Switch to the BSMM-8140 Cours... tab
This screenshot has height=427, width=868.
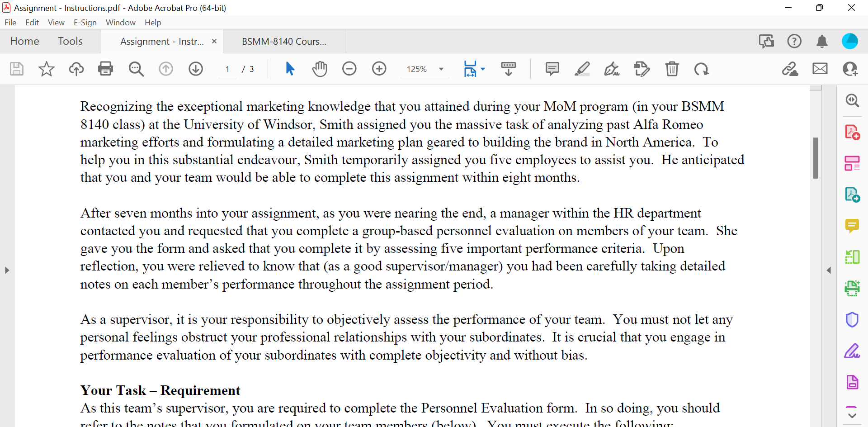tap(284, 41)
